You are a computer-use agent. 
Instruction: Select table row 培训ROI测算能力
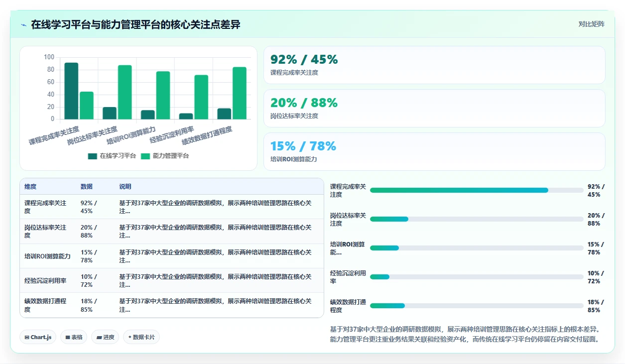[172, 256]
